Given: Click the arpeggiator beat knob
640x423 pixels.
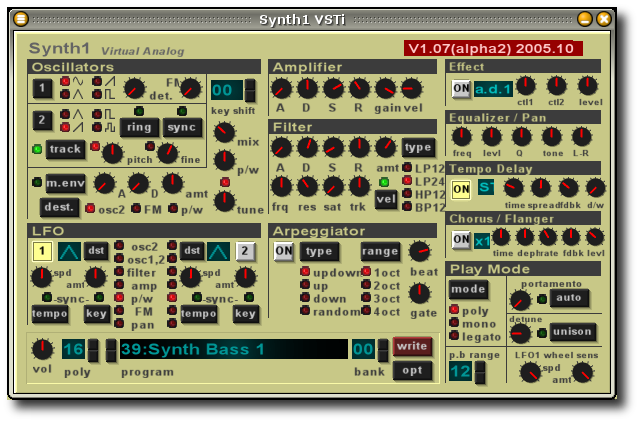Looking at the screenshot, I should pos(420,252).
